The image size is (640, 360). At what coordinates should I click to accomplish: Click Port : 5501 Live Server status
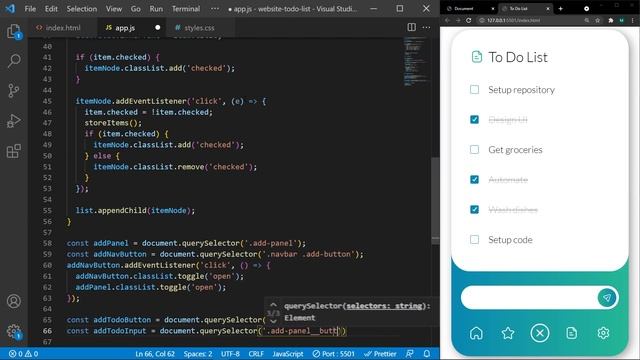pyautogui.click(x=333, y=354)
